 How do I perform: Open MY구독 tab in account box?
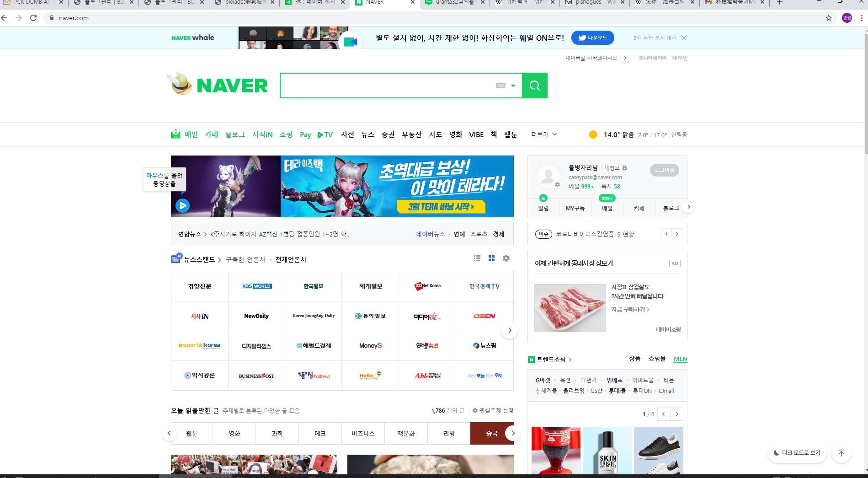(x=575, y=208)
